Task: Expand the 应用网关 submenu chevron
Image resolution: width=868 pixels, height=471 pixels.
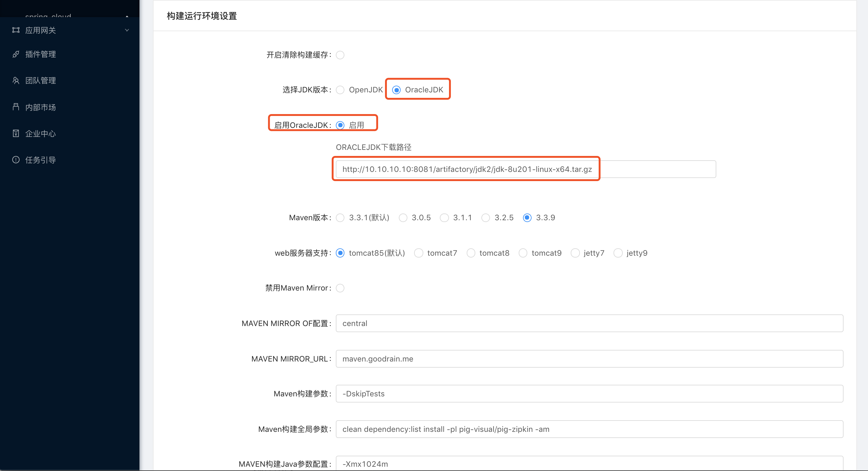Action: pos(127,30)
